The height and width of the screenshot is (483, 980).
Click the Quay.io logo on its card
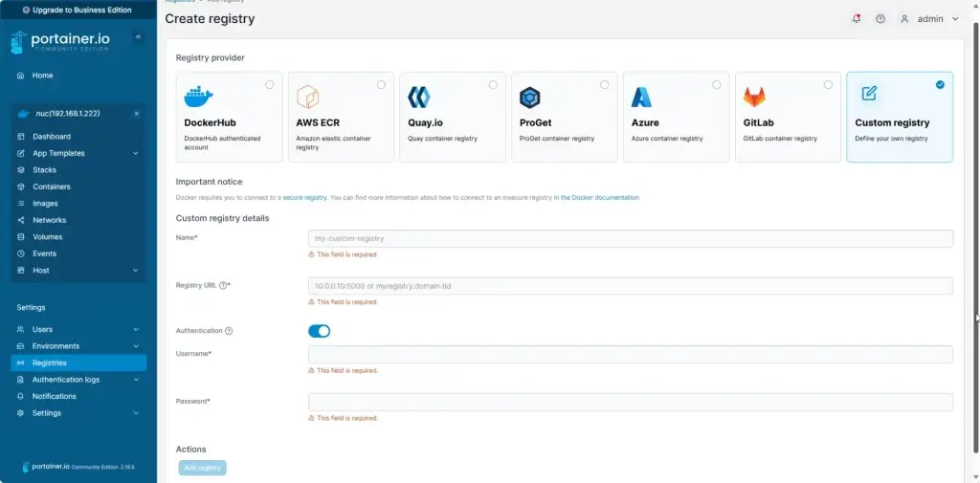tap(419, 98)
